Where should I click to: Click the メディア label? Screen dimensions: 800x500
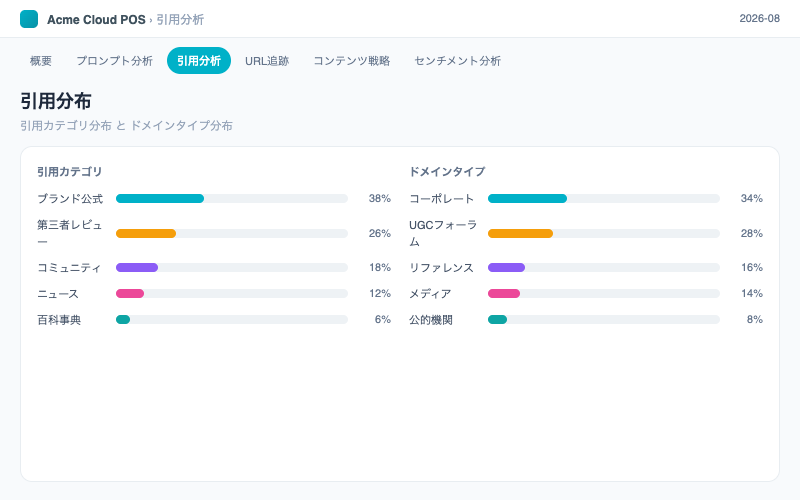[430, 294]
